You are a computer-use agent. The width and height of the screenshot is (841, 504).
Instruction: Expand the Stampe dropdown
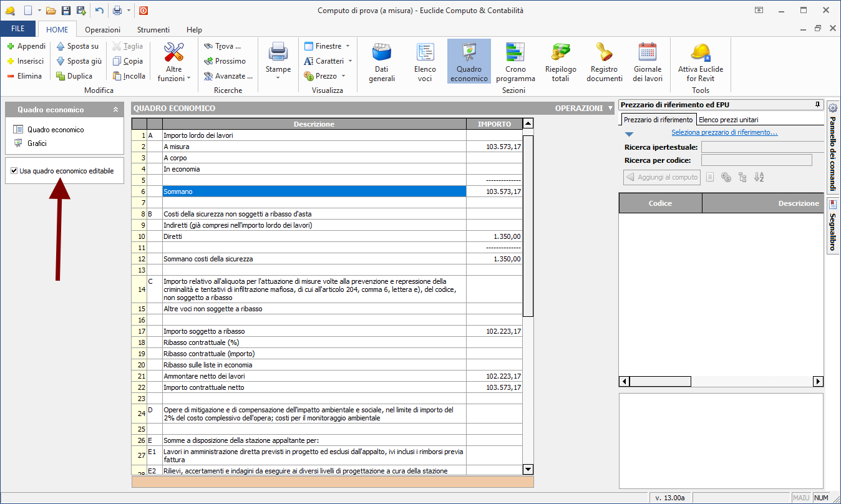pyautogui.click(x=278, y=77)
